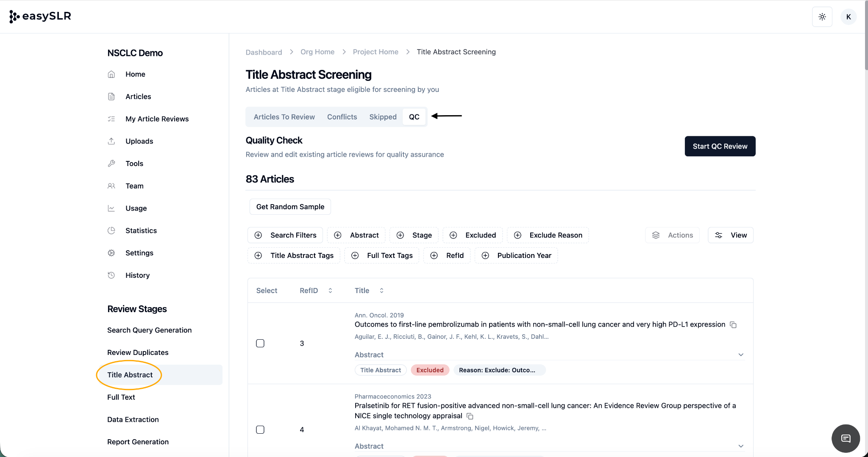Screen dimensions: 868x457
Task: Expand the Abstract of article 3
Action: 740,355
